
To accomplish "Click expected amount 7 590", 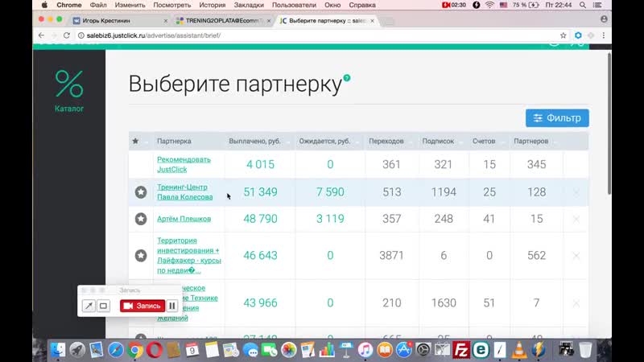I will point(330,192).
